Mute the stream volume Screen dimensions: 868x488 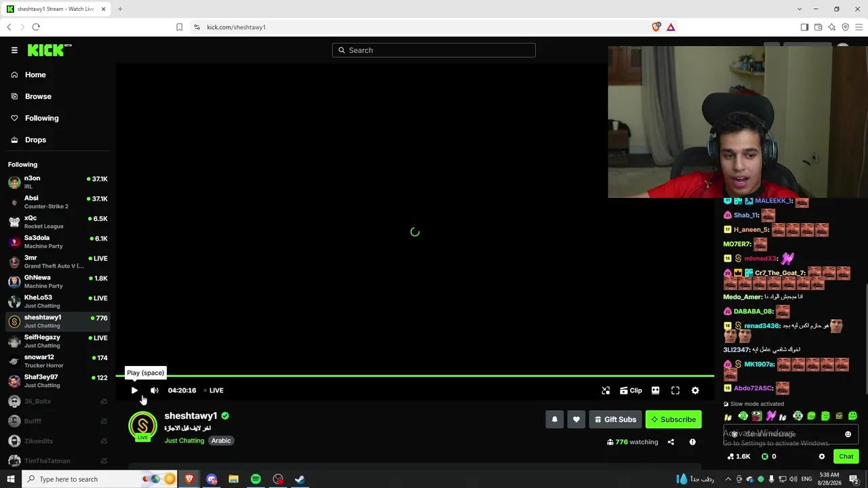(x=155, y=390)
